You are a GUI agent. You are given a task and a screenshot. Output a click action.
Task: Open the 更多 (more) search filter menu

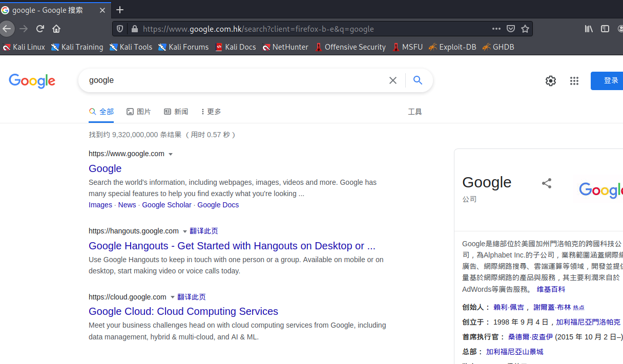point(211,112)
